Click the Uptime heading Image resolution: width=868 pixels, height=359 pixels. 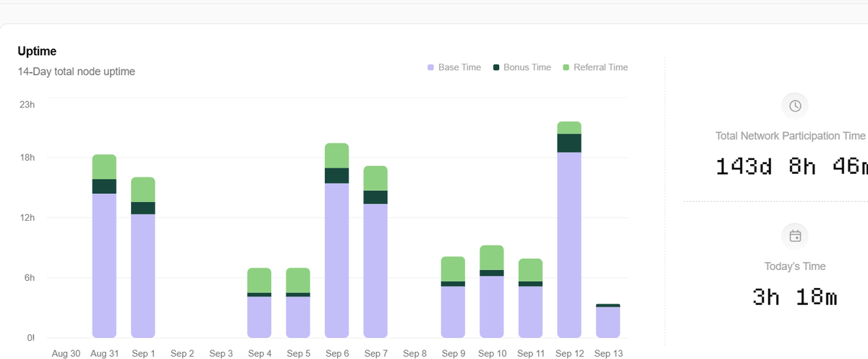[38, 51]
